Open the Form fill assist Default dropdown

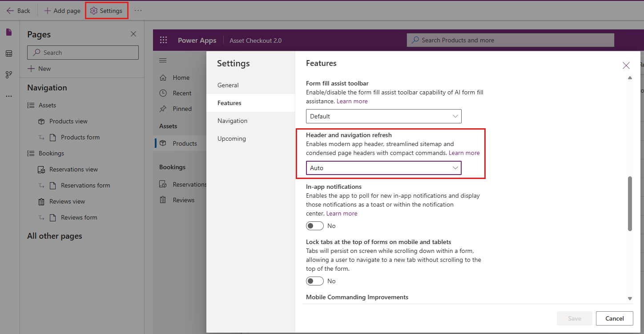pos(384,116)
